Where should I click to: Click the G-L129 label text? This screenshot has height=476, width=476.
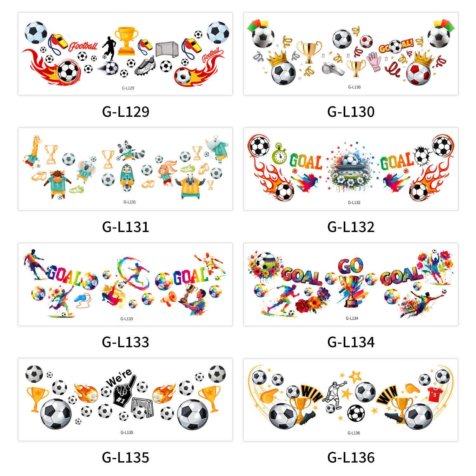[x=126, y=112]
